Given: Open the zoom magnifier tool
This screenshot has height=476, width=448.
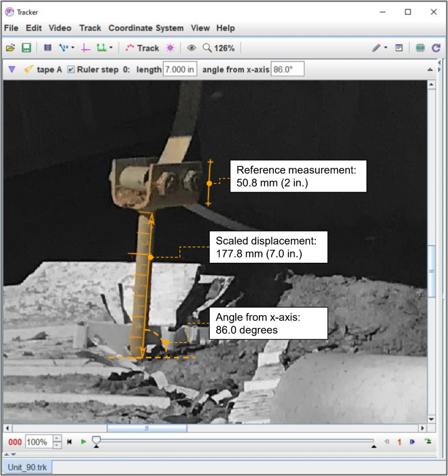Looking at the screenshot, I should (206, 47).
